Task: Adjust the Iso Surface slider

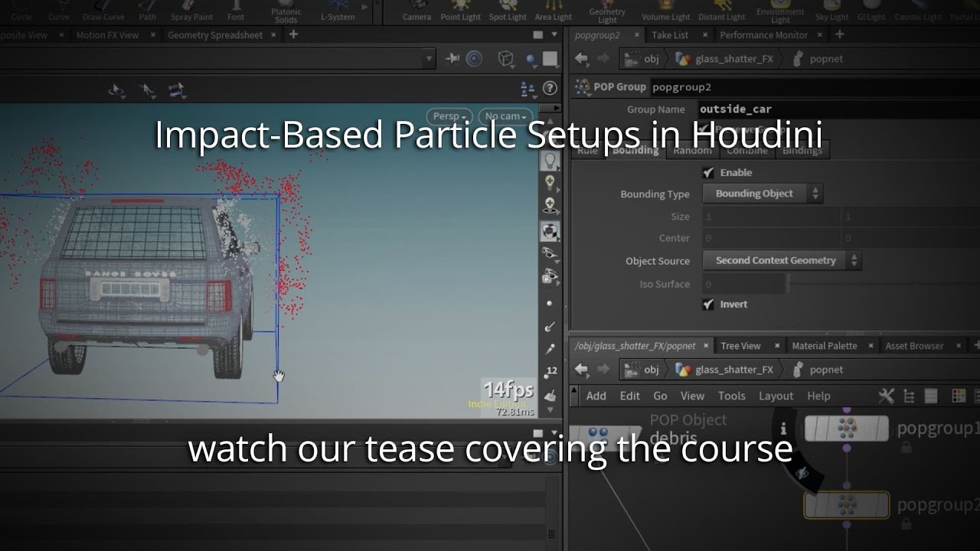Action: [788, 284]
